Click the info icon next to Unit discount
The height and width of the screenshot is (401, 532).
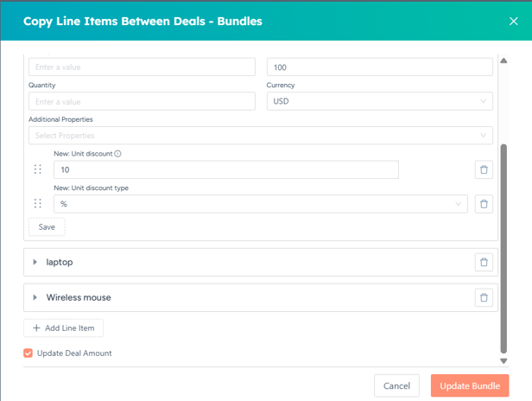pos(117,154)
